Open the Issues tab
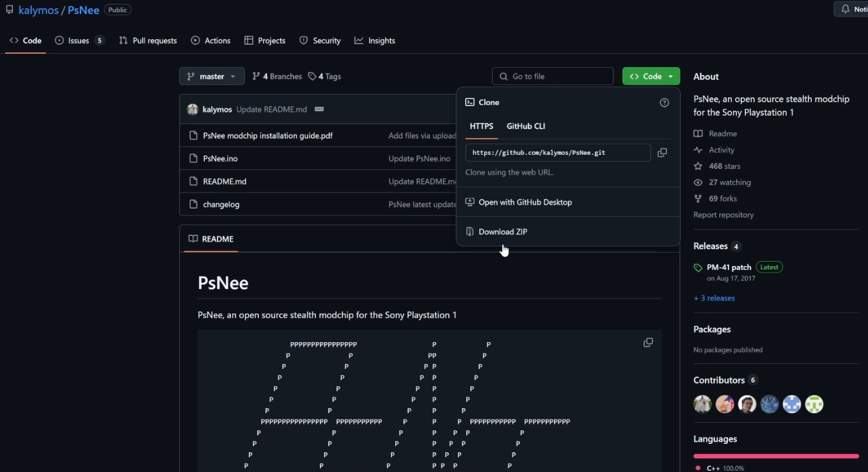 tap(79, 40)
